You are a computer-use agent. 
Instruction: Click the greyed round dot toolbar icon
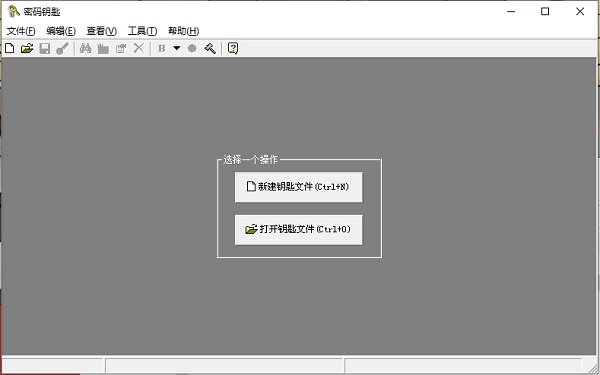coord(192,49)
